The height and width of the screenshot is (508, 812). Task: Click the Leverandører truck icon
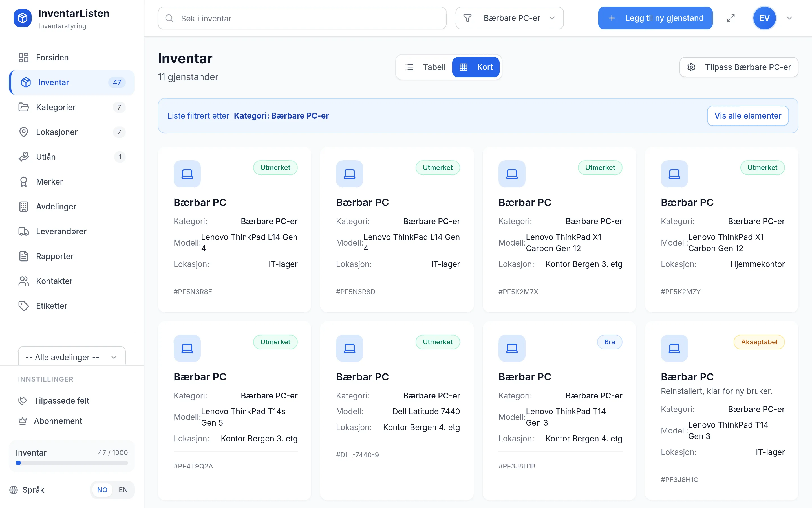(23, 231)
